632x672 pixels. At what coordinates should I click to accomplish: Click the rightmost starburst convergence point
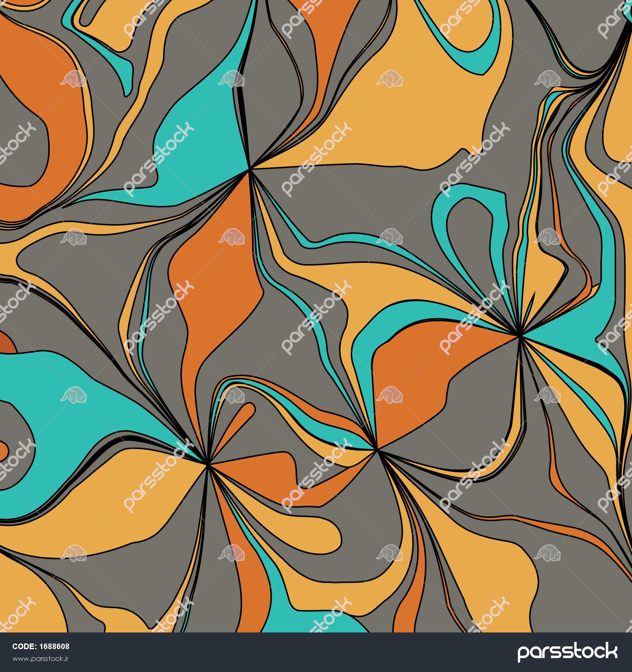pos(518,335)
